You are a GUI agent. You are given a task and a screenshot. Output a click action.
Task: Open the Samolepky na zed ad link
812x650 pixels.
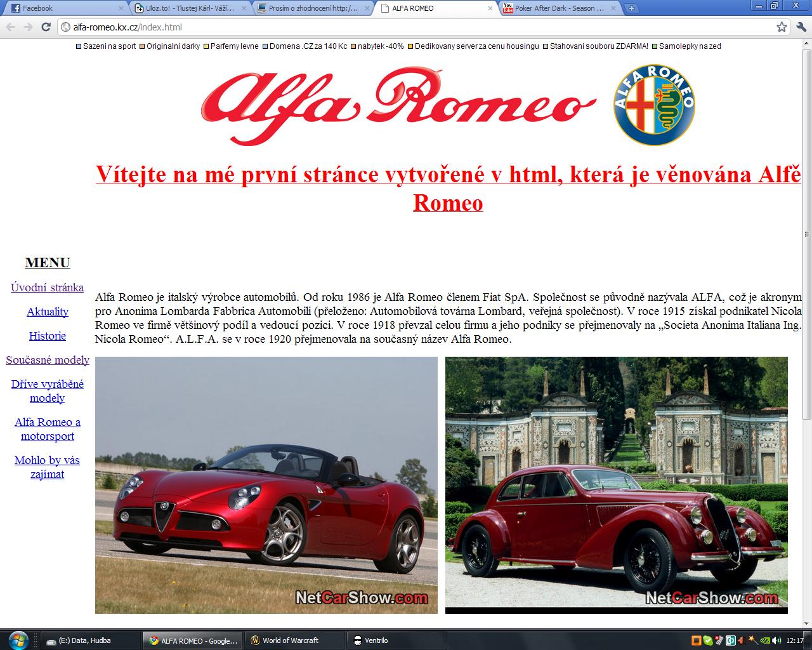tap(690, 46)
